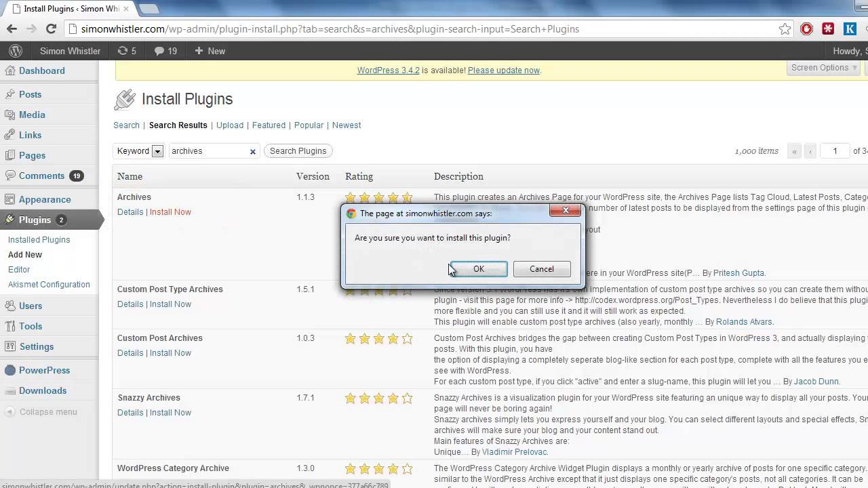The height and width of the screenshot is (488, 868).
Task: Click the red square extension icon
Action: coord(828,29)
